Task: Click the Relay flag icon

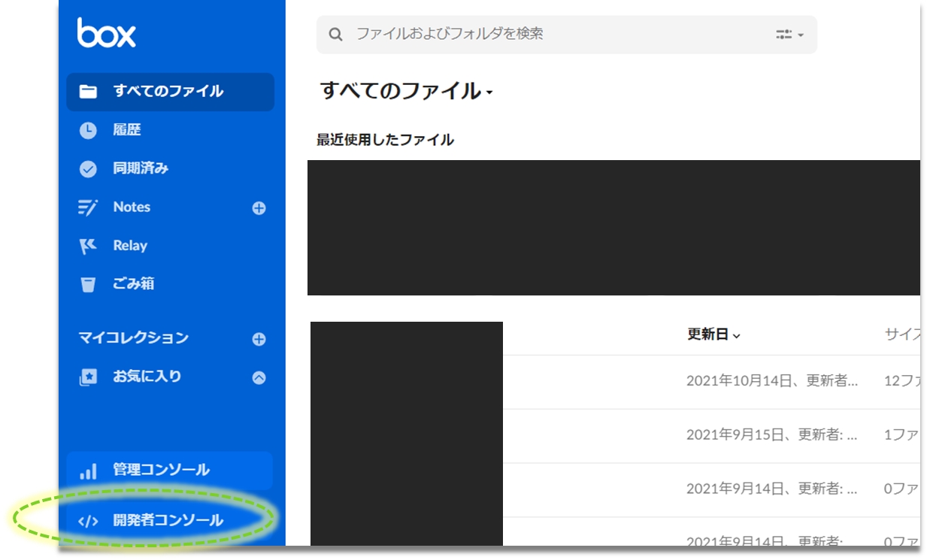Action: click(x=88, y=246)
